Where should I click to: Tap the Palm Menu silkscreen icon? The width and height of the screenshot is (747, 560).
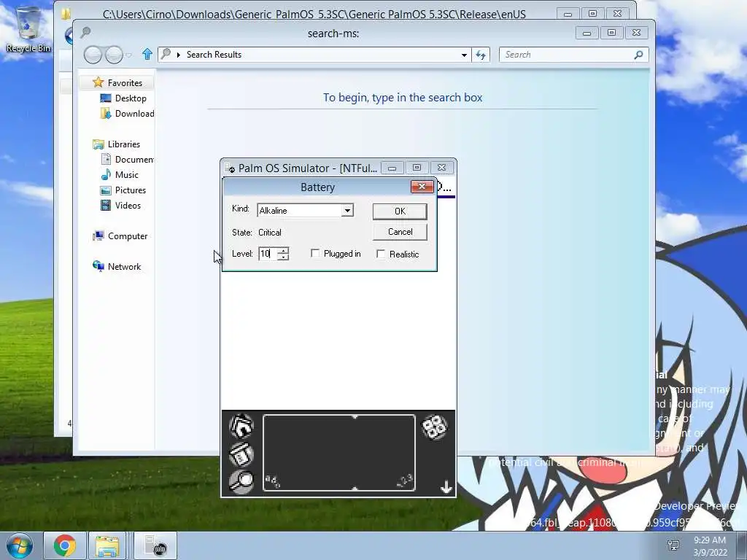click(241, 454)
